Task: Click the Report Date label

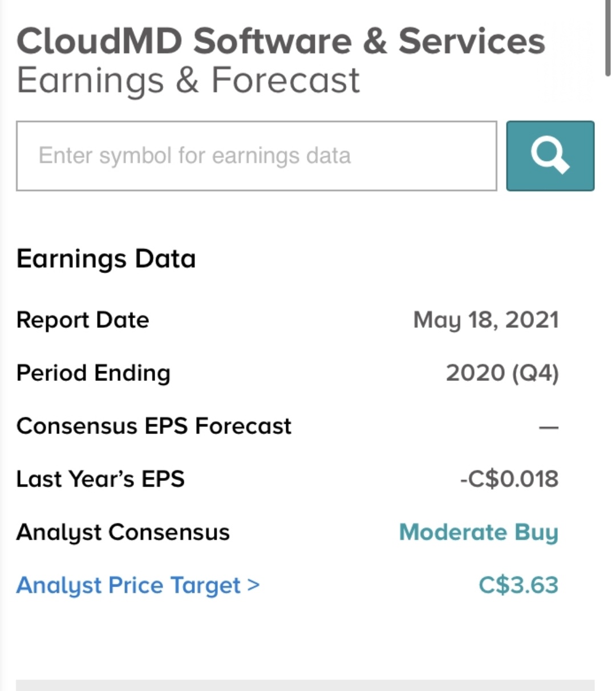Action: click(83, 320)
